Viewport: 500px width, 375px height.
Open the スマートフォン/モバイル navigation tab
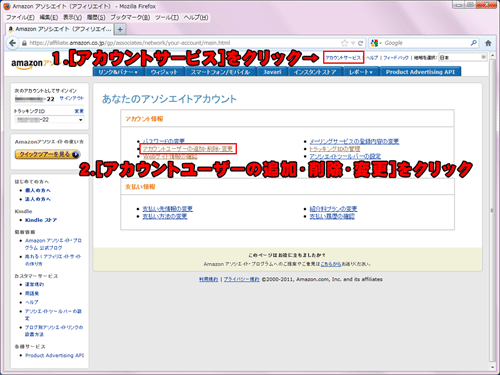220,72
